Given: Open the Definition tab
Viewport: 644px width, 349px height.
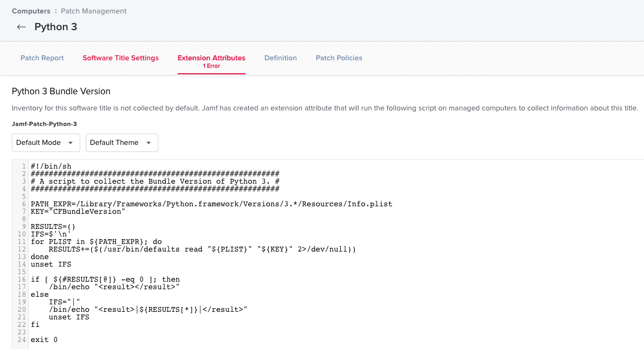Looking at the screenshot, I should [x=281, y=58].
